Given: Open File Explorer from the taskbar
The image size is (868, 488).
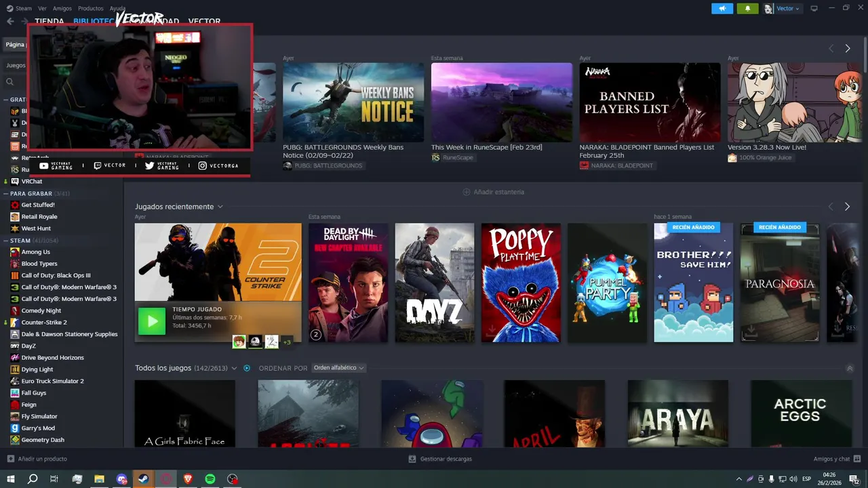Looking at the screenshot, I should tap(99, 479).
